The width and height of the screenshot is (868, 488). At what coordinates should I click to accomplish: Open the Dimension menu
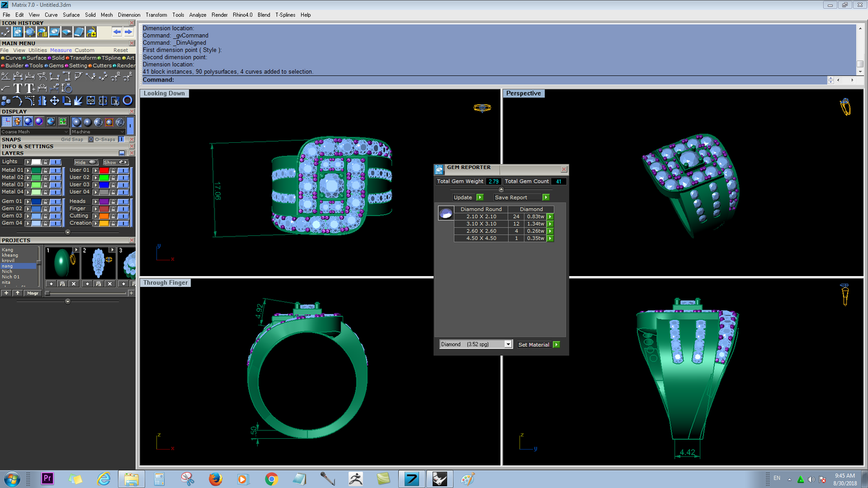(129, 15)
